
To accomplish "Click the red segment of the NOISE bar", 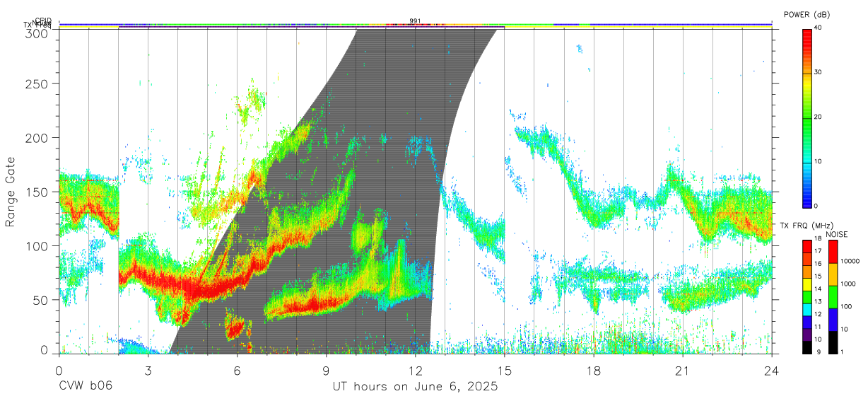I will (833, 251).
